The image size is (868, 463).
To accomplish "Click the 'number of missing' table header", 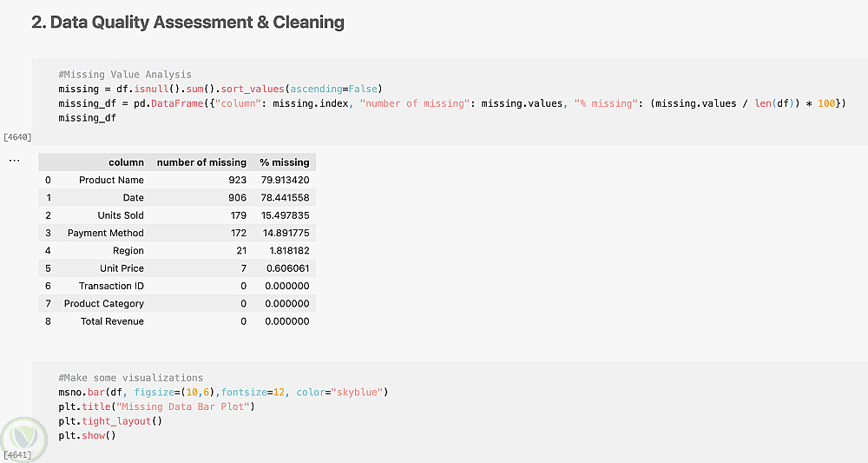I will coord(201,162).
